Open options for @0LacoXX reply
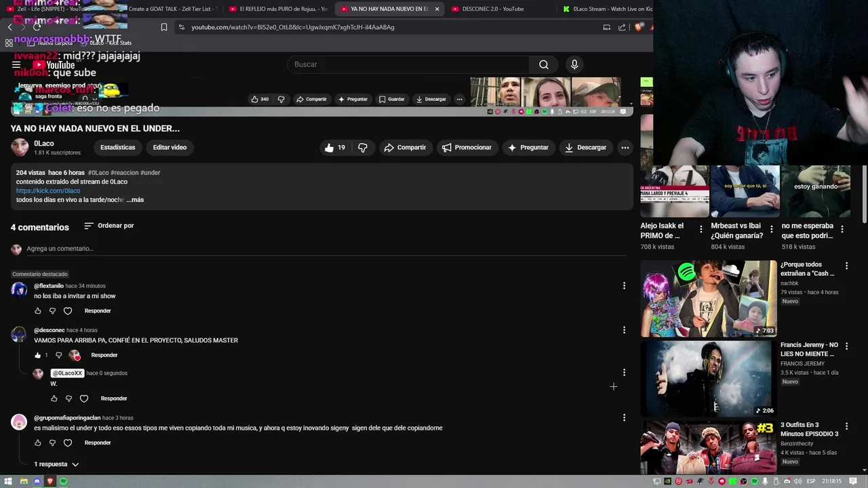 click(624, 372)
